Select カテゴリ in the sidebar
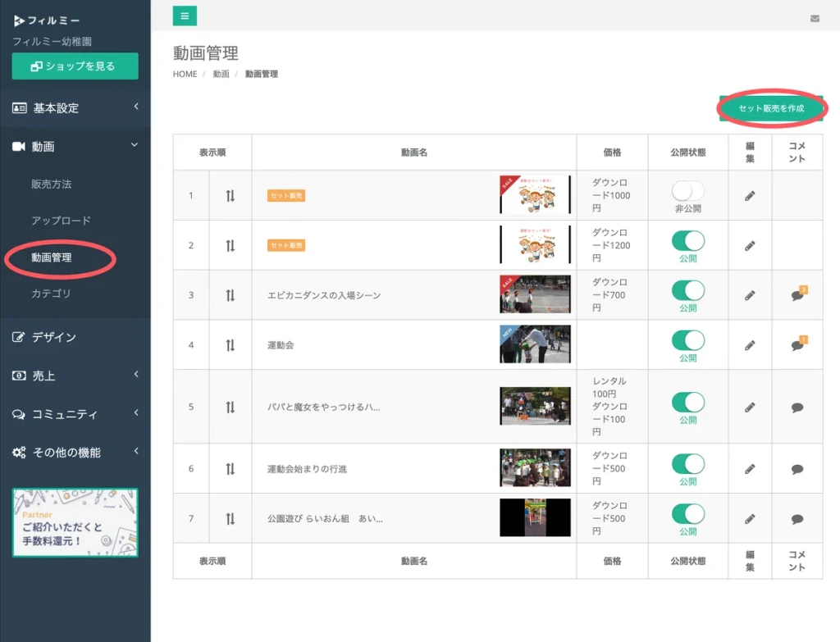 [x=51, y=294]
